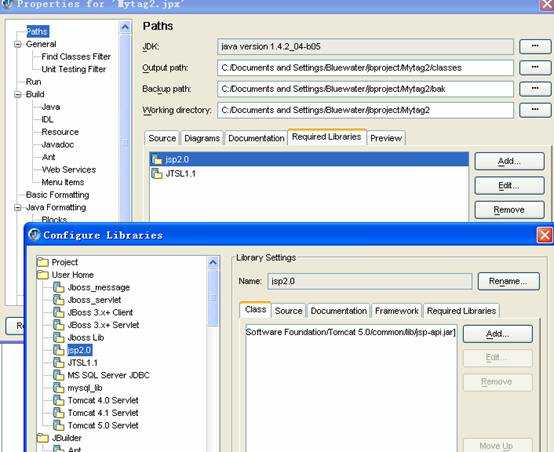Browse for JDK with ellipsis button
554x452 pixels.
pos(535,46)
